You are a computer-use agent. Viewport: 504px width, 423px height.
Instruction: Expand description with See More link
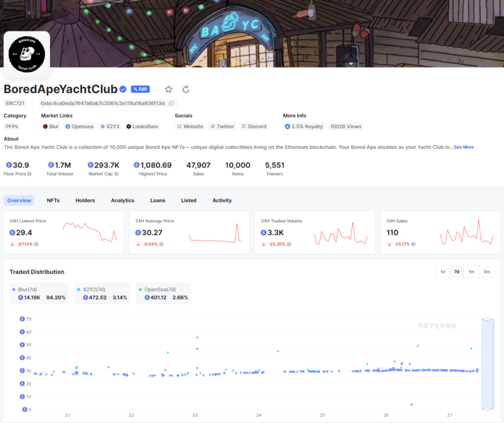pos(463,147)
